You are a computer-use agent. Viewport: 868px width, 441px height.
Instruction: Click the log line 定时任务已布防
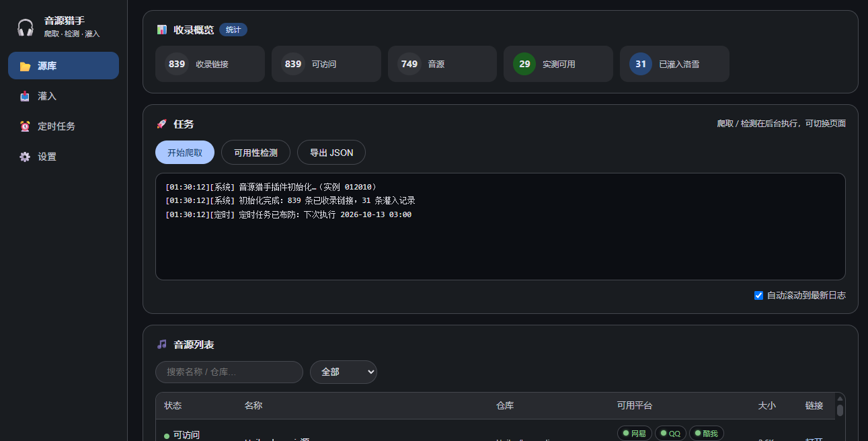pos(288,214)
